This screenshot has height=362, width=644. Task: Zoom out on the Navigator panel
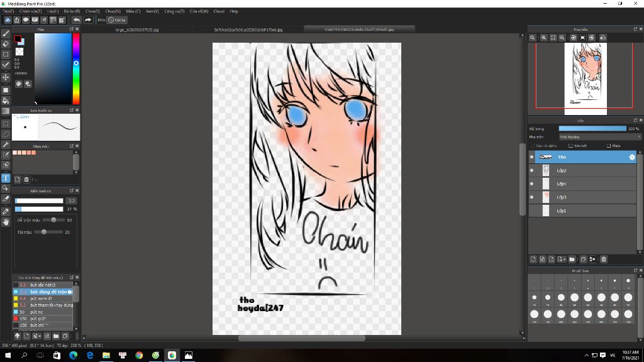point(562,37)
